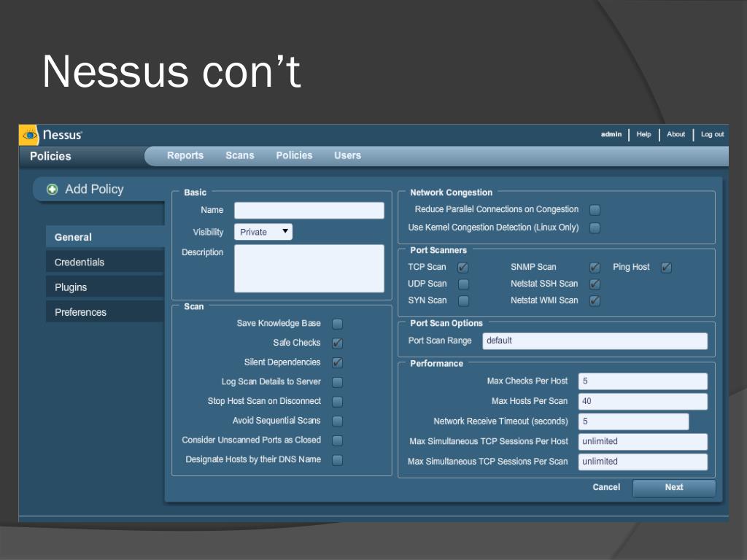
Task: Click the Port Scanners group label
Action: [x=438, y=250]
